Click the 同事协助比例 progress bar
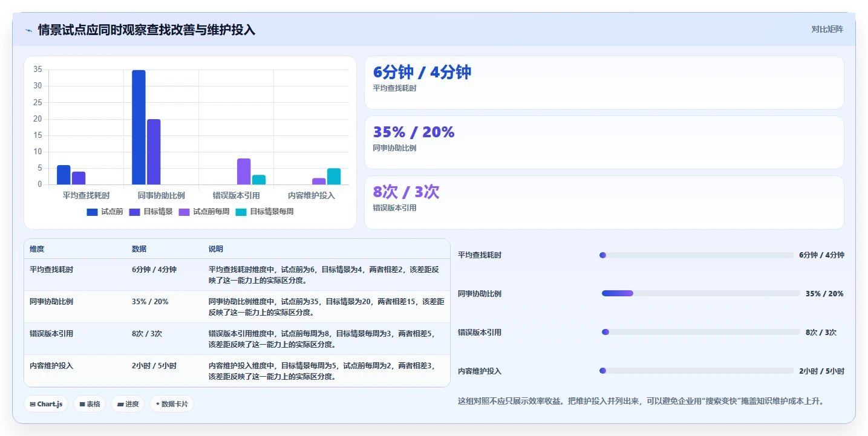The width and height of the screenshot is (868, 436). tap(701, 293)
